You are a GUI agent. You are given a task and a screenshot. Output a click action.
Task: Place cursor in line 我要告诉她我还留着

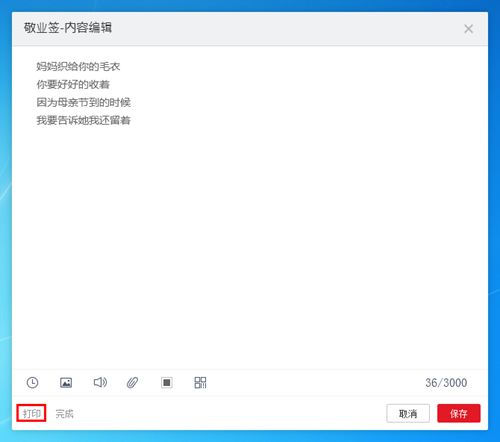point(83,120)
